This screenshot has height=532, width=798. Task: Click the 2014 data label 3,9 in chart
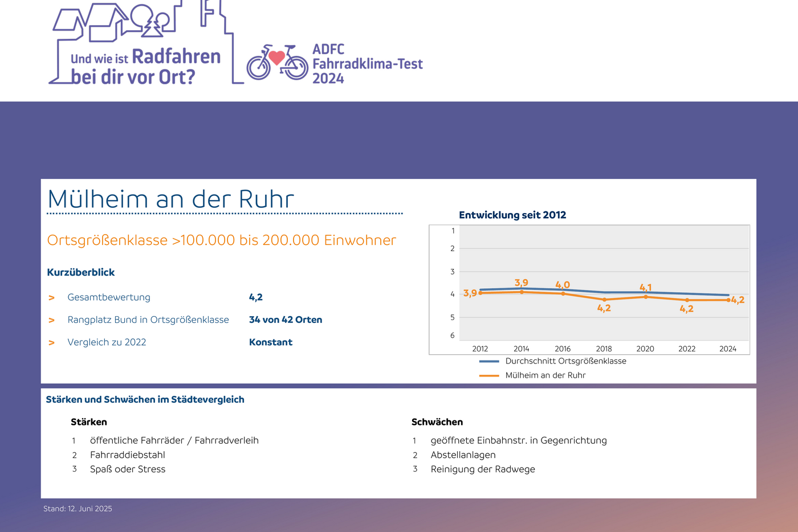pos(521,283)
